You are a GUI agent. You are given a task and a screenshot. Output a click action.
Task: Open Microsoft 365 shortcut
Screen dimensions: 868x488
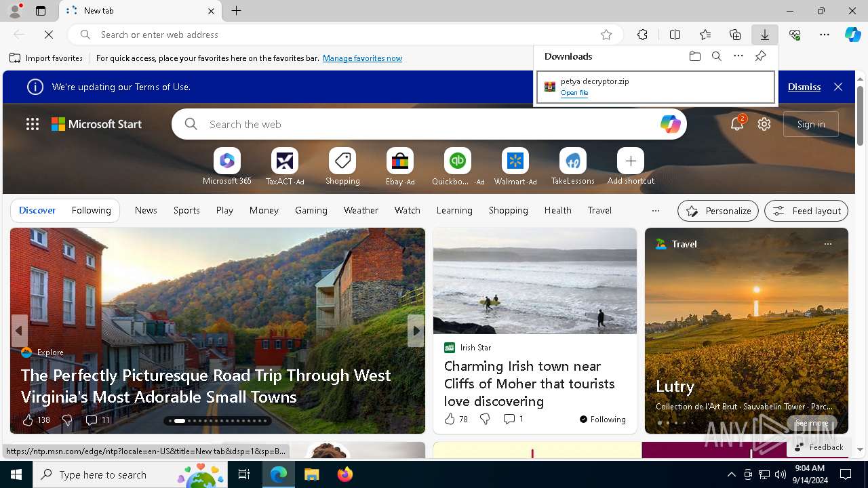(x=226, y=167)
